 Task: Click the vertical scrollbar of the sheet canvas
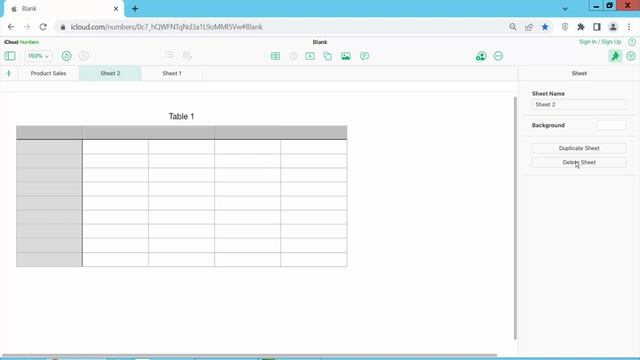(515, 218)
